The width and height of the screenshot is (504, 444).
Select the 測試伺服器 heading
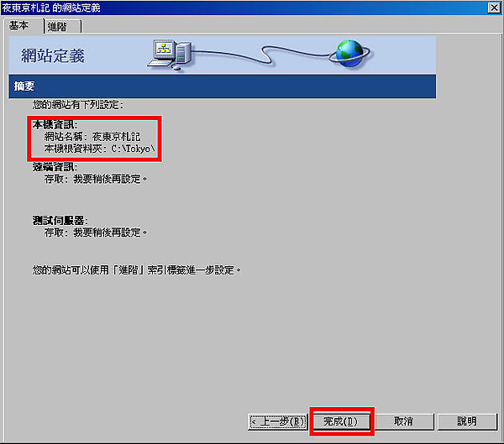(x=60, y=221)
